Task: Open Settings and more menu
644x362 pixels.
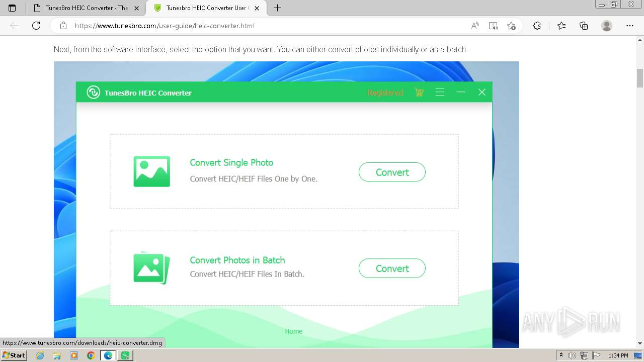Action: pyautogui.click(x=630, y=26)
